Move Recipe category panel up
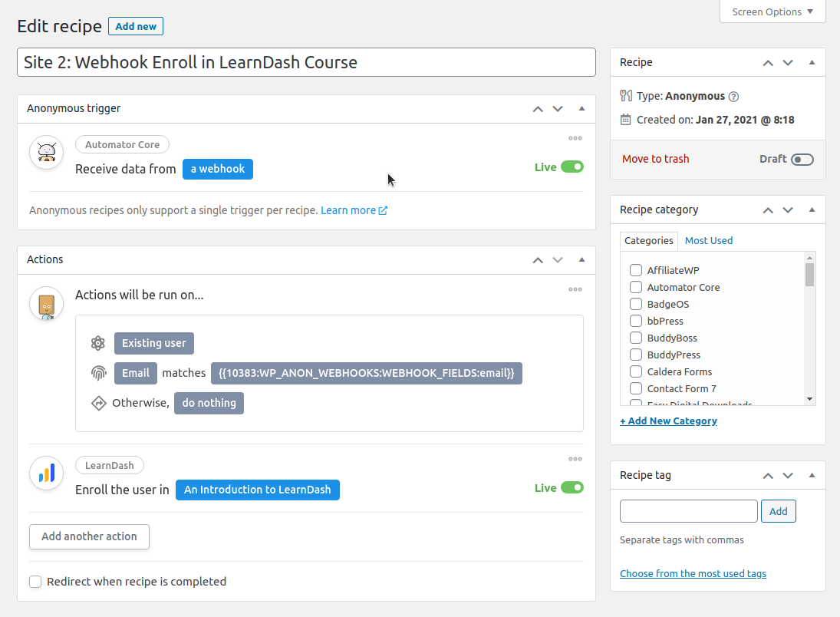The image size is (840, 617). 768,210
